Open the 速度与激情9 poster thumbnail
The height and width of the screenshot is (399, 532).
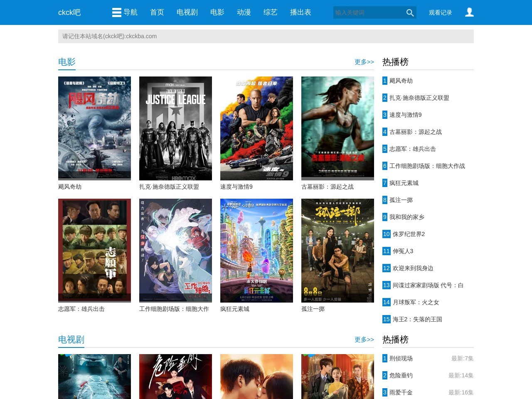[256, 128]
